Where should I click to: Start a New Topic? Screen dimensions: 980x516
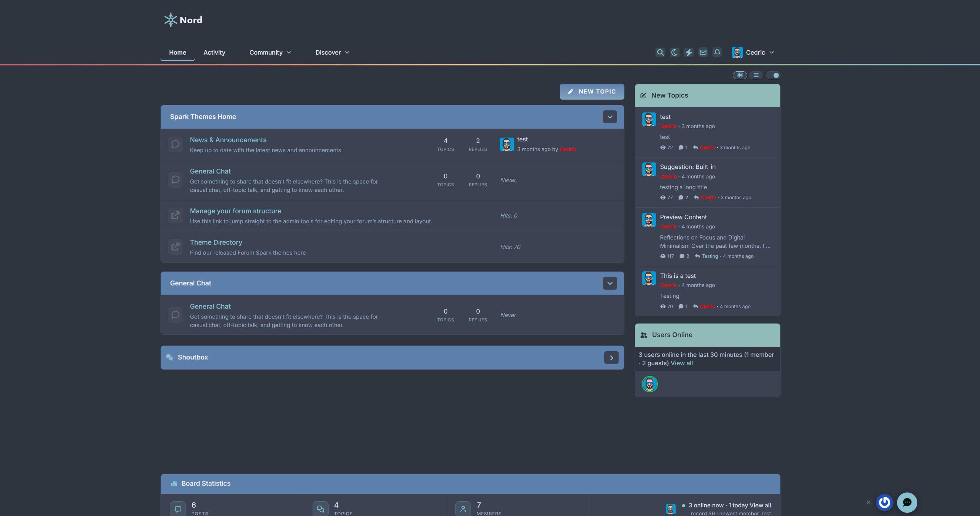click(591, 92)
